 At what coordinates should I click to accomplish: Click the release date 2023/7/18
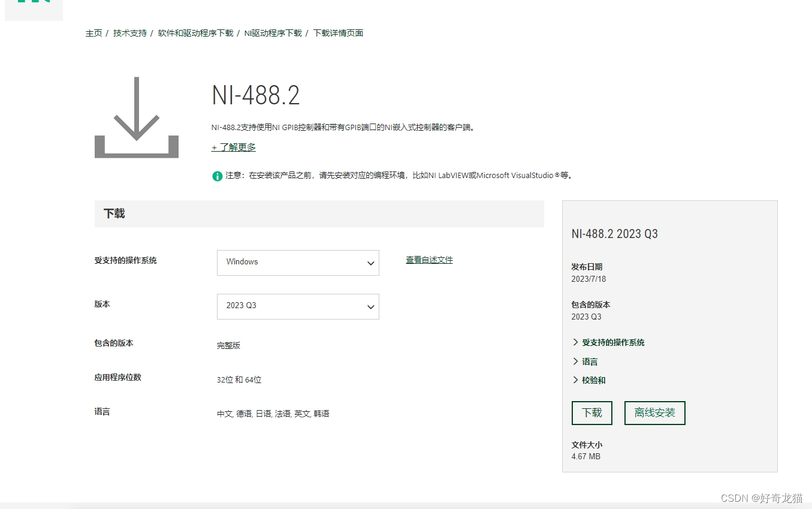tap(588, 279)
